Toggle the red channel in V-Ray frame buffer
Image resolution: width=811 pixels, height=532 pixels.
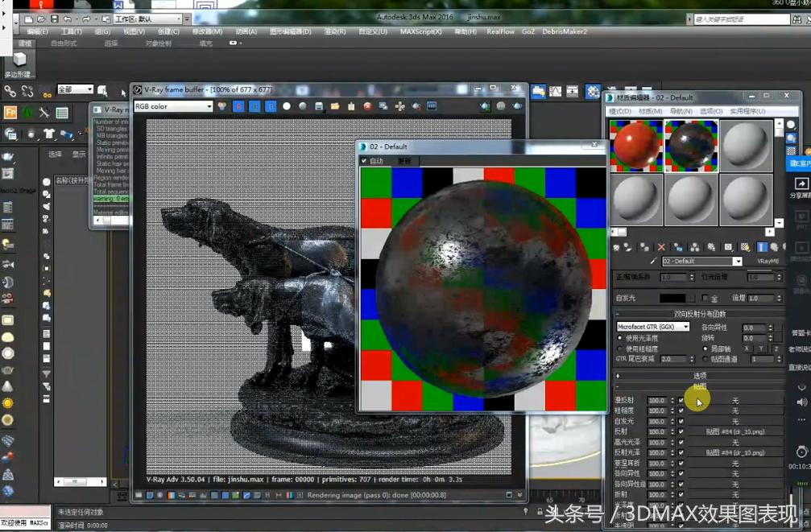[238, 105]
